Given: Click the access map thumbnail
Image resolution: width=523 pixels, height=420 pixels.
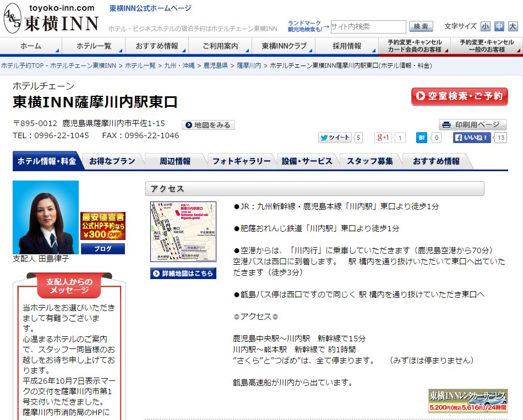Looking at the screenshot, I should click(183, 232).
